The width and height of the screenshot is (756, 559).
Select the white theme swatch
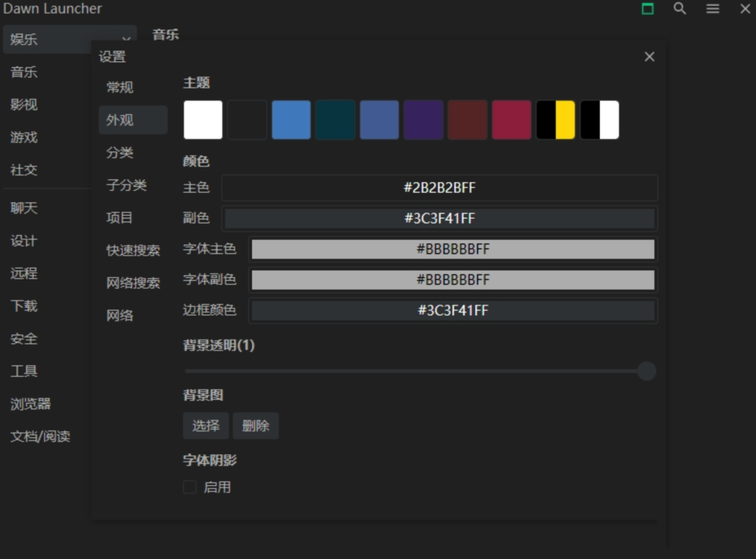(x=203, y=120)
